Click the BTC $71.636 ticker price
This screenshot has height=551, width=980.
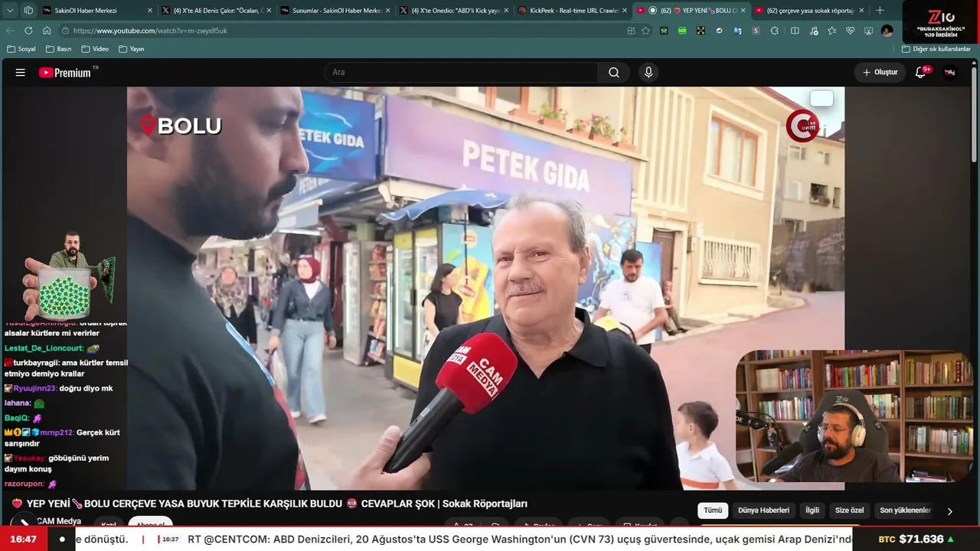coord(916,540)
